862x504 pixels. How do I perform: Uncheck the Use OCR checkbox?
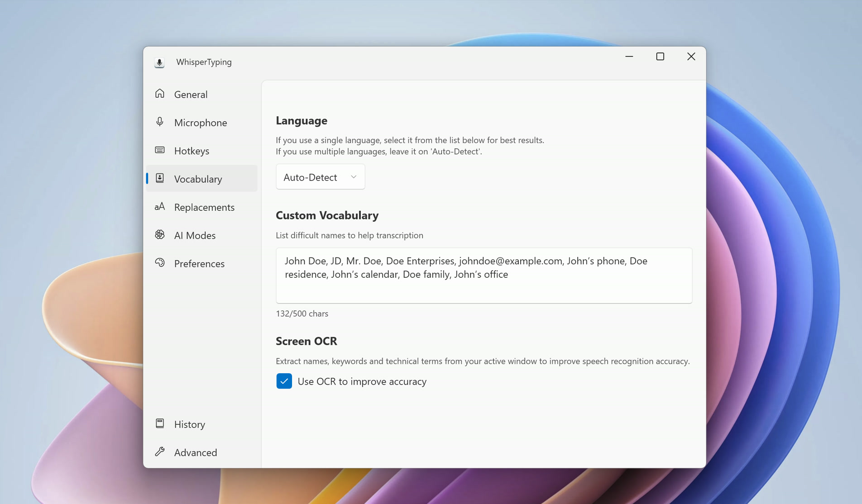tap(284, 381)
